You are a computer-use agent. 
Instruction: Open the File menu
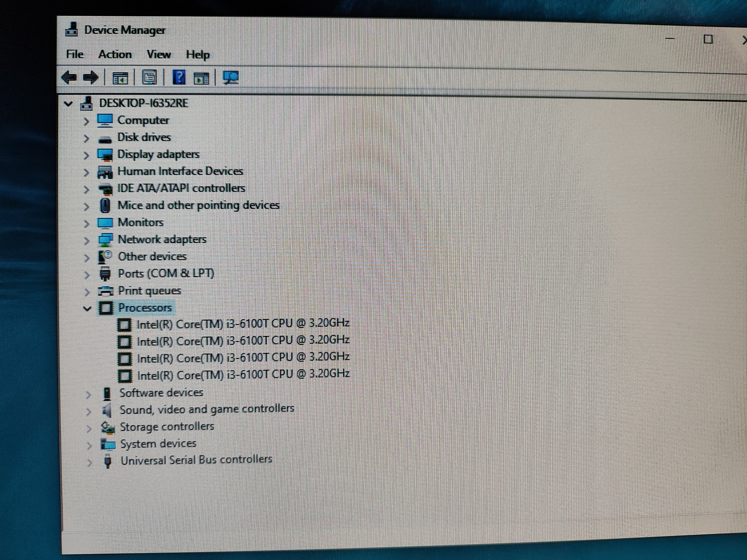click(x=75, y=54)
